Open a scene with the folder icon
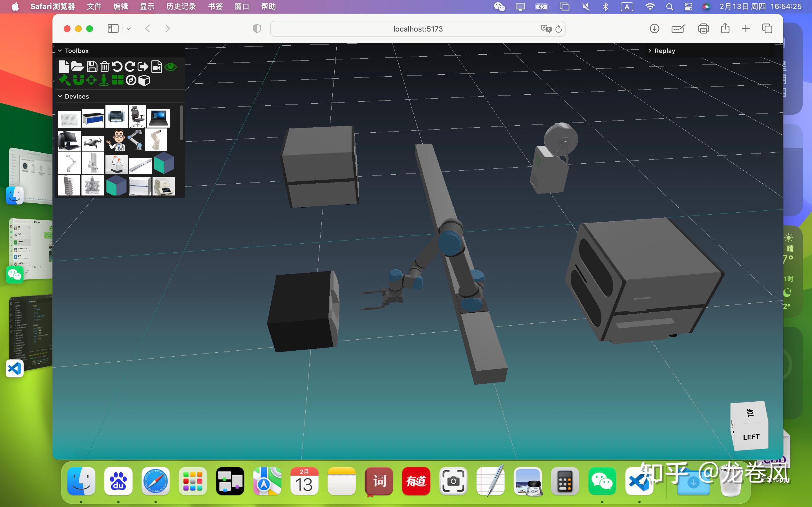Screen dimensions: 812x507 click(78, 67)
